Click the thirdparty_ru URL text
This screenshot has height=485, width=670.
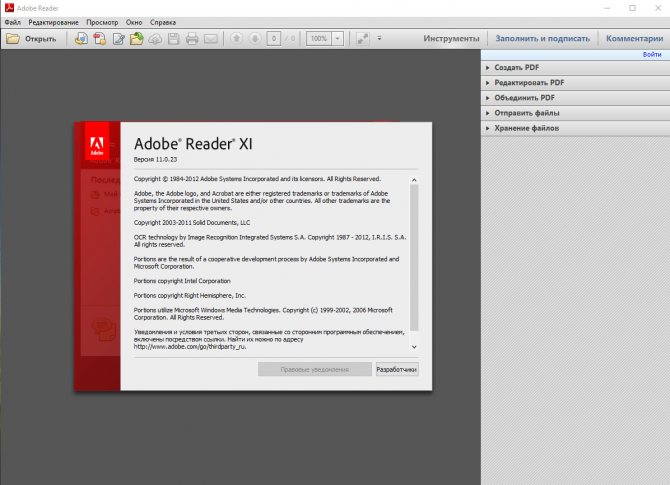pos(190,347)
